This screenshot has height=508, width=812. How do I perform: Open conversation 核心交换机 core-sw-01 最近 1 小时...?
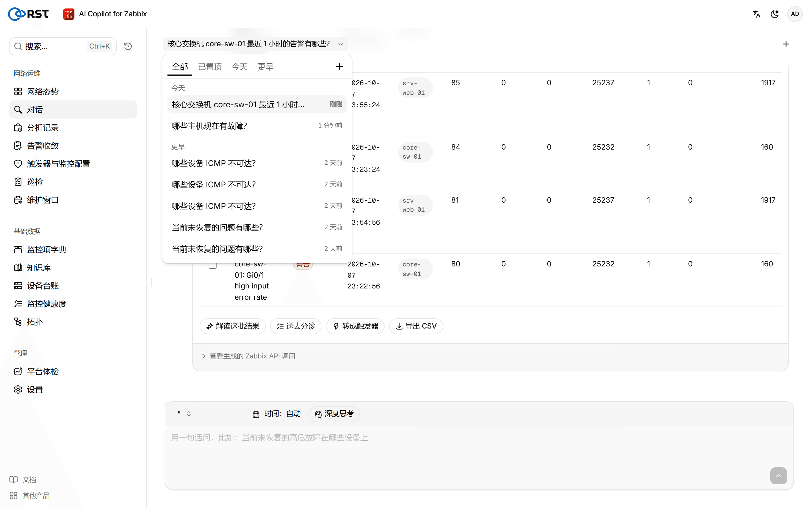pos(257,104)
